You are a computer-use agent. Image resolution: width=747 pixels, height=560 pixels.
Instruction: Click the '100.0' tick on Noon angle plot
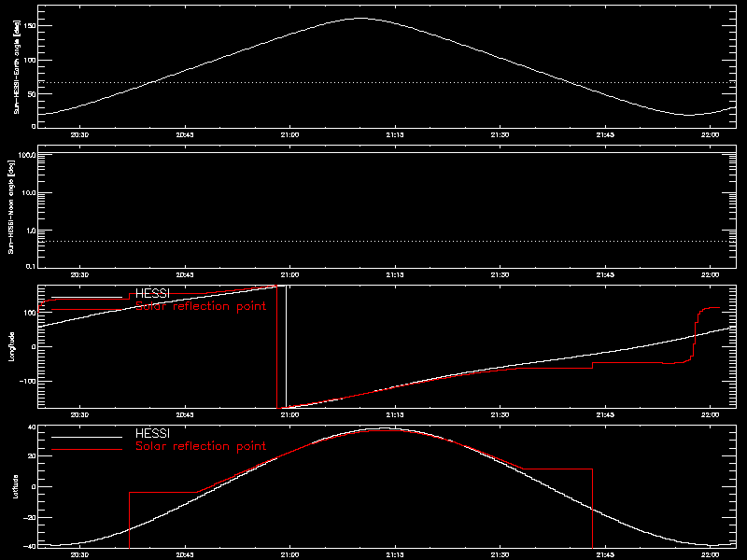[x=28, y=156]
